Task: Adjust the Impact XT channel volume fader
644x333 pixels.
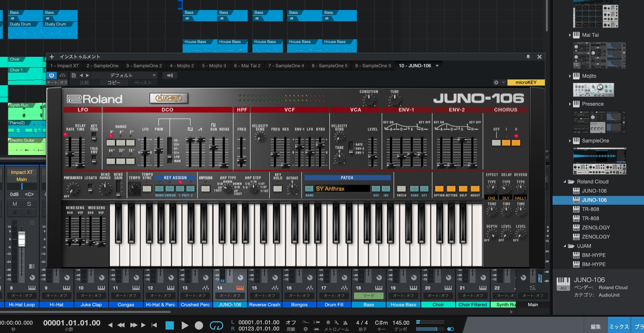Action: [22, 239]
